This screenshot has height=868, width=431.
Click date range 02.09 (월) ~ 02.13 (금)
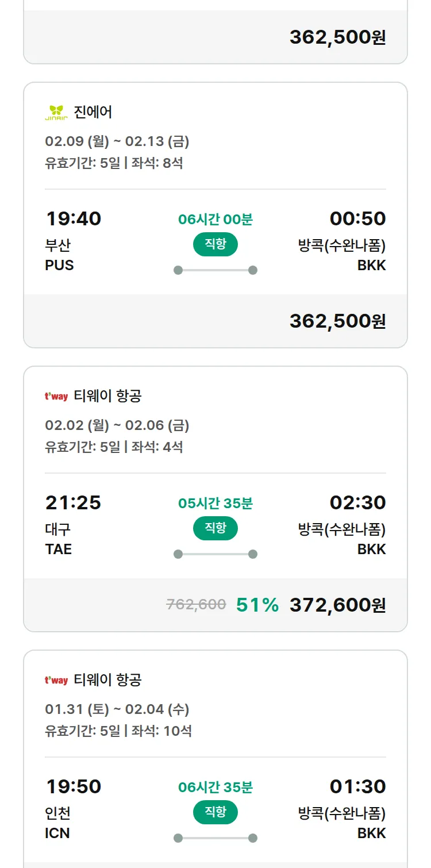pyautogui.click(x=117, y=141)
